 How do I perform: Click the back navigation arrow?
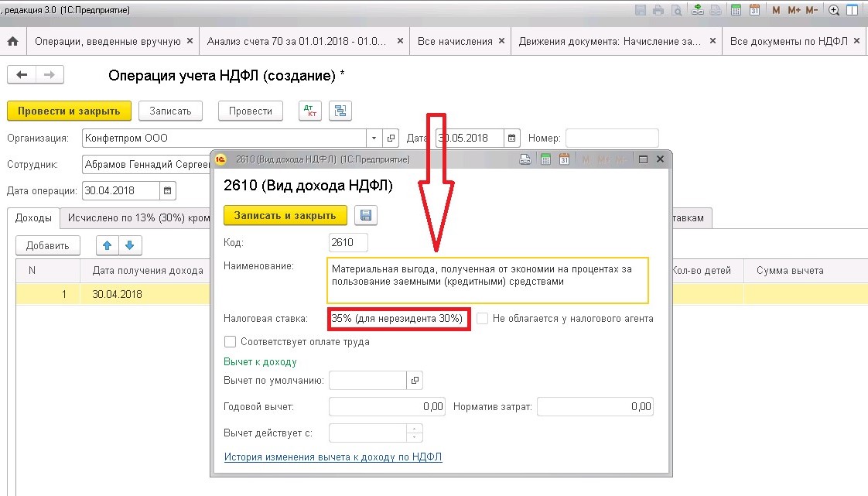(22, 75)
